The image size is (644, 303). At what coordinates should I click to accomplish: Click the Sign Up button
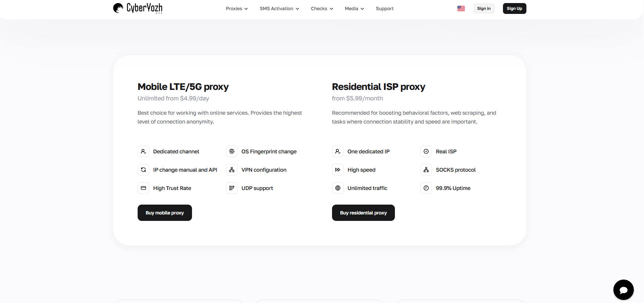point(515,8)
